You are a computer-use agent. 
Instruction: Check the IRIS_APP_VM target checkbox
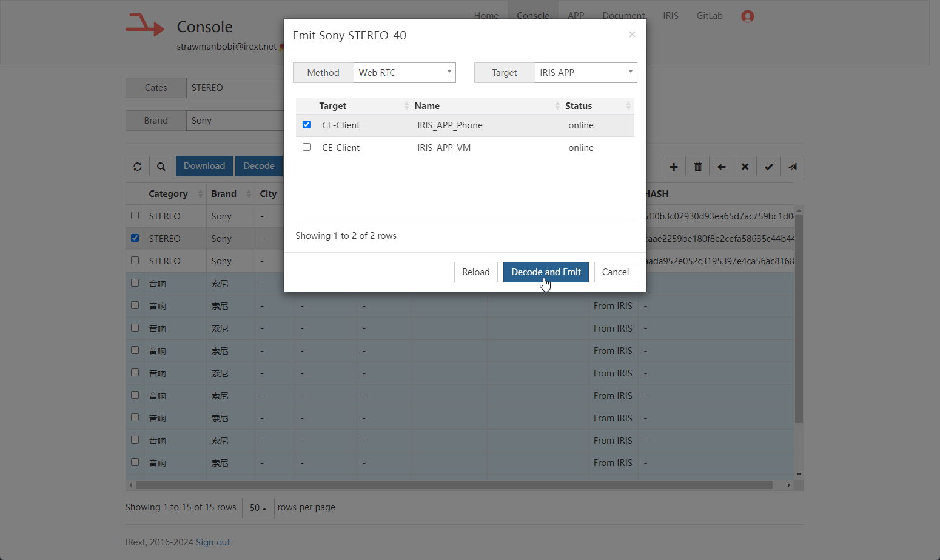[x=306, y=147]
